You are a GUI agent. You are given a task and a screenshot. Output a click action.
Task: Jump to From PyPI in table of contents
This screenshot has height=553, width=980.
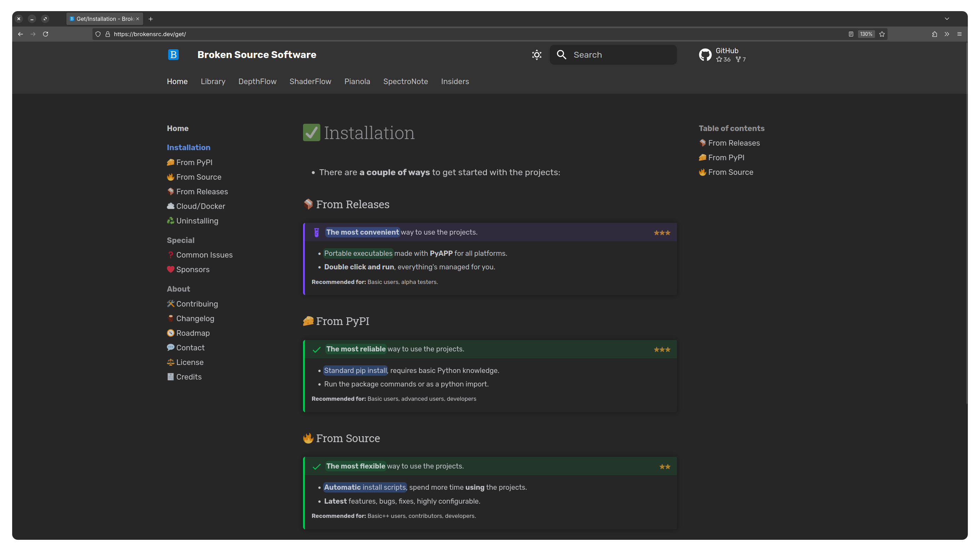[722, 157]
